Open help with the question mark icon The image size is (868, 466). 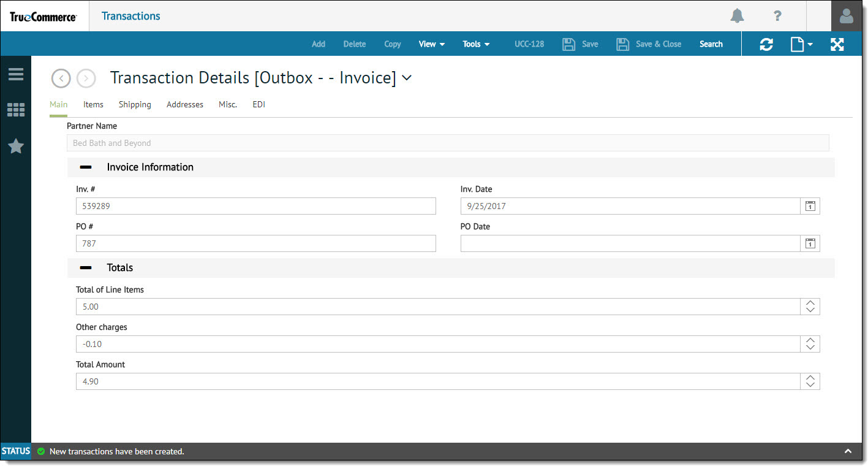777,16
